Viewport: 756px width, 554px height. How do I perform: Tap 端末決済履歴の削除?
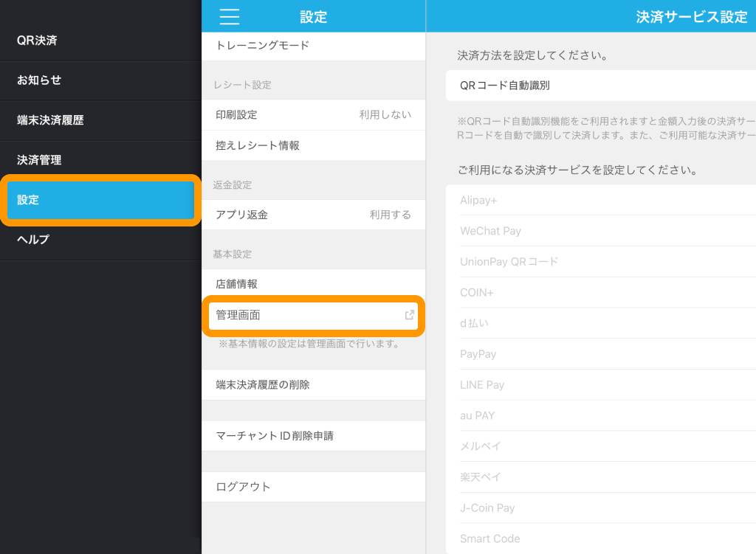(313, 385)
